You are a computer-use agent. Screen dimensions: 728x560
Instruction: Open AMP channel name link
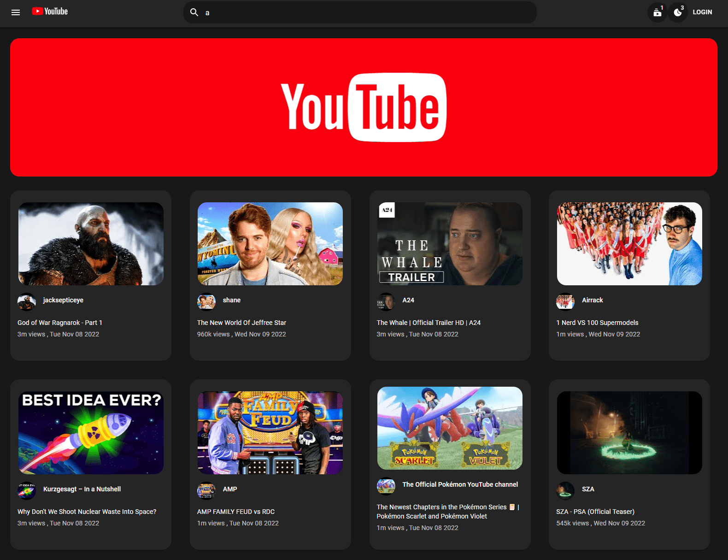coord(230,489)
